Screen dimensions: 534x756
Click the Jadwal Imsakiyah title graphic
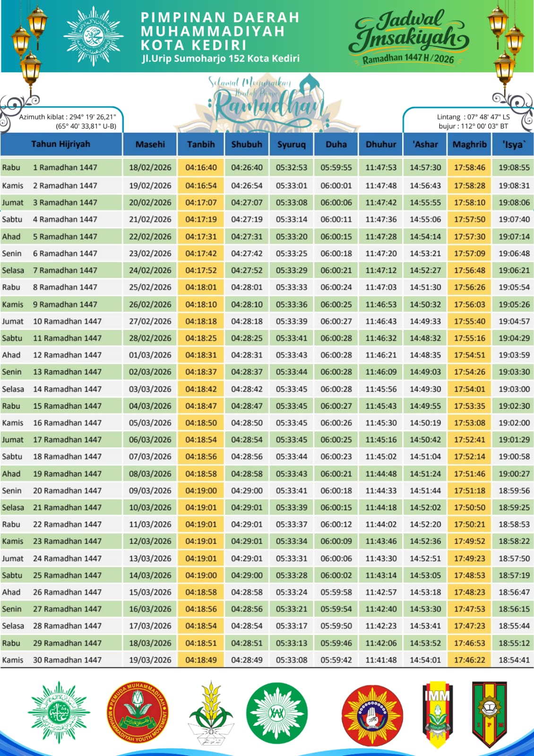[408, 37]
